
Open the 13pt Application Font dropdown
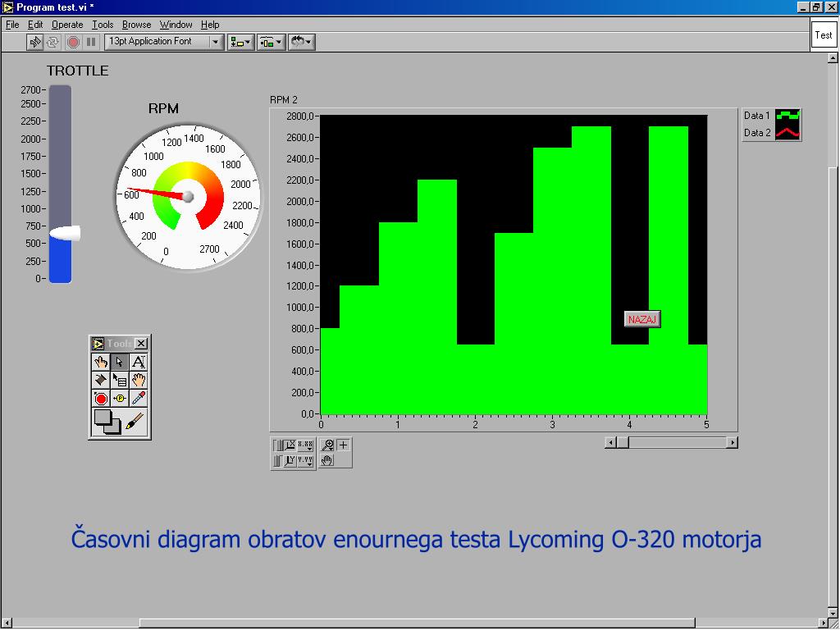[165, 41]
